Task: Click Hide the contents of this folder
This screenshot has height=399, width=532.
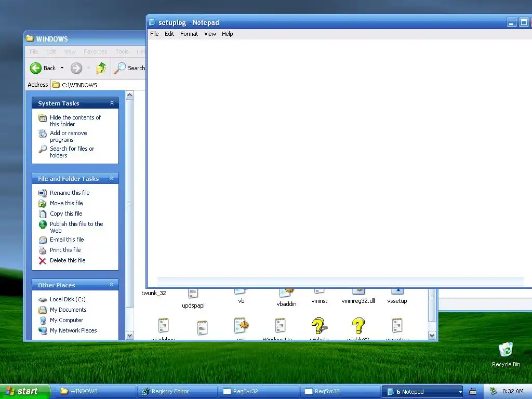Action: [x=75, y=121]
